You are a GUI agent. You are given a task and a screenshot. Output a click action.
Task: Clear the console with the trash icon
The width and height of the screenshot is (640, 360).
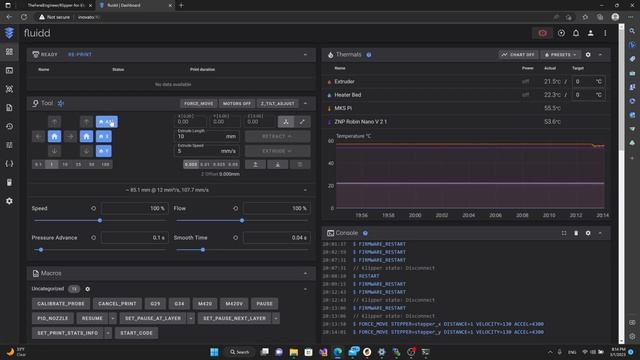(576, 233)
